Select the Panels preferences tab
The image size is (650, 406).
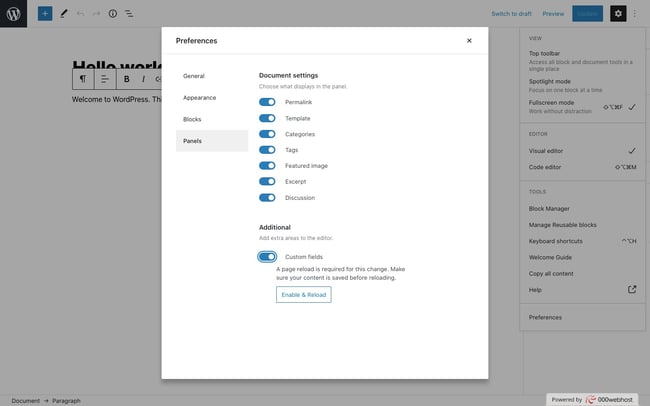tap(212, 141)
